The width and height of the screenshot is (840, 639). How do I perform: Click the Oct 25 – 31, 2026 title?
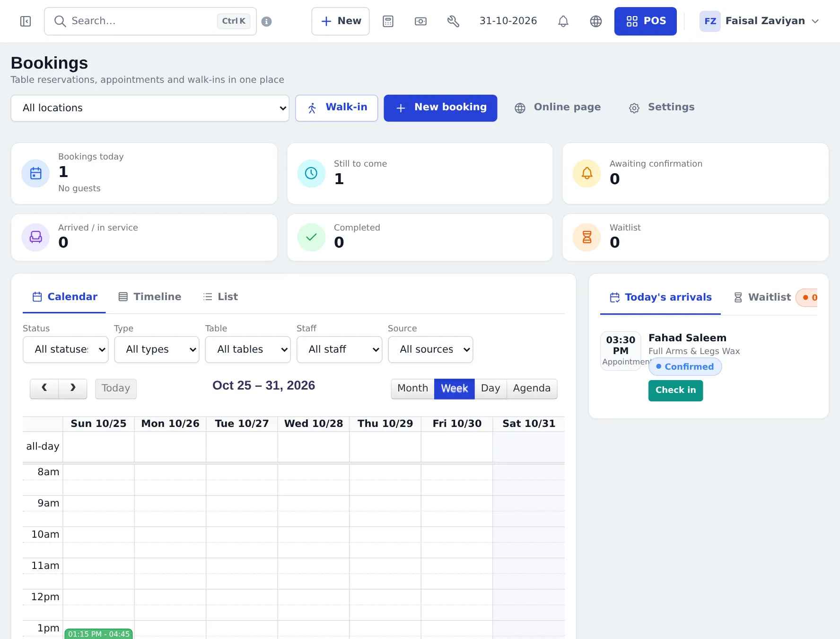pos(263,386)
